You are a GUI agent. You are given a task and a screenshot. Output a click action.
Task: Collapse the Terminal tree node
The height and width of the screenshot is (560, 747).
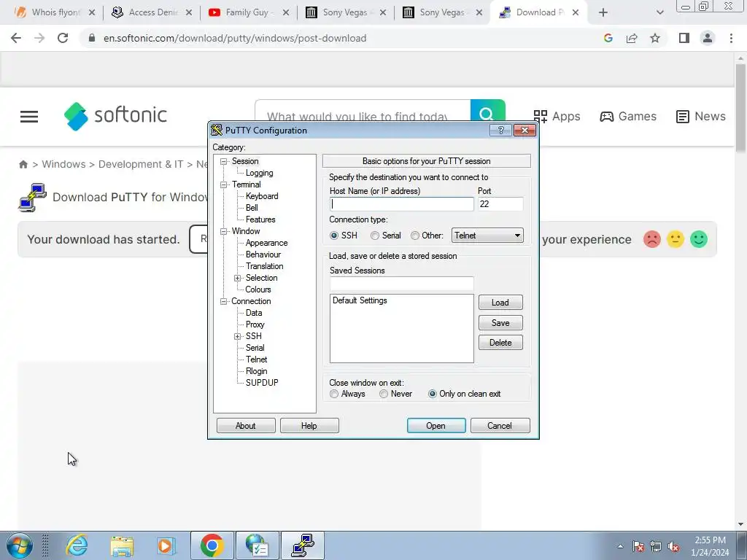pos(223,184)
